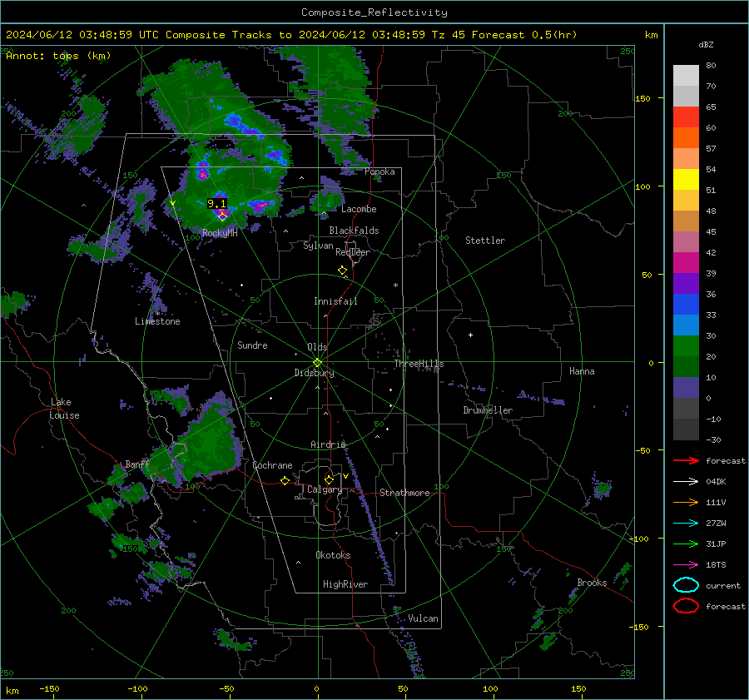Click the Limestone map label
Viewport: 749px width, 700px height.
[x=157, y=321]
